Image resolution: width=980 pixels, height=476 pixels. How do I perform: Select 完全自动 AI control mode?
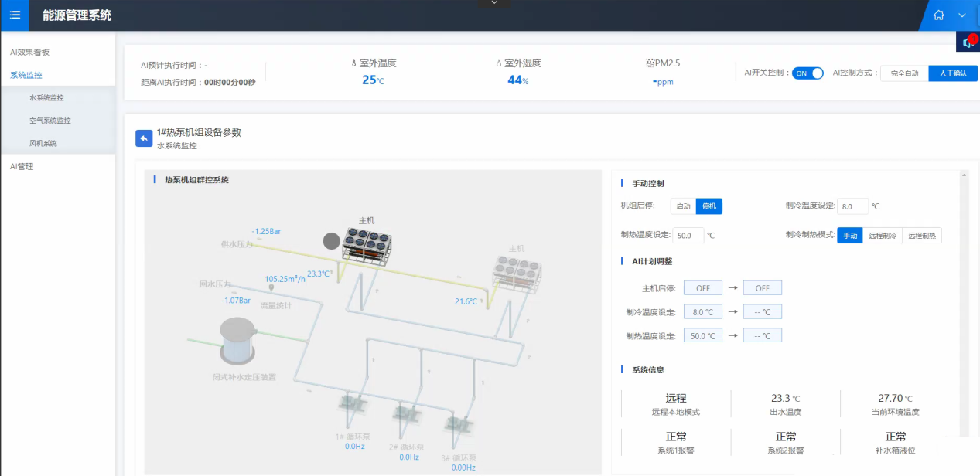(x=904, y=73)
